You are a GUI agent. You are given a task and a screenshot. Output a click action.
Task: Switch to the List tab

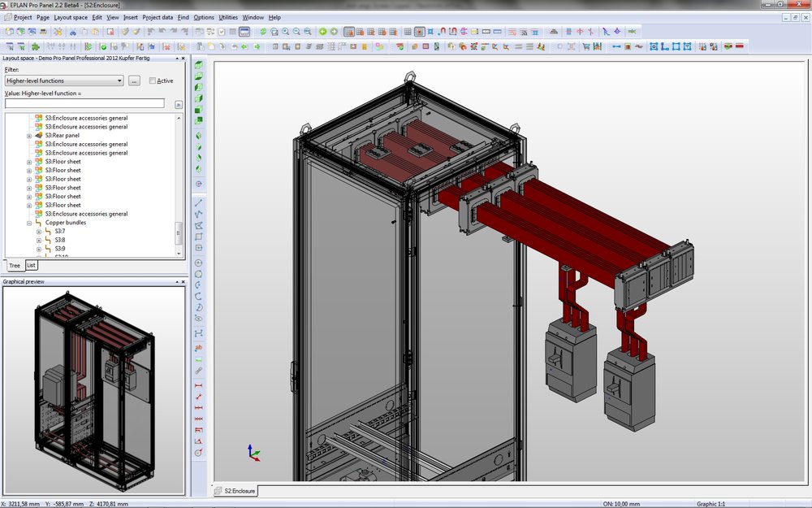pyautogui.click(x=31, y=265)
